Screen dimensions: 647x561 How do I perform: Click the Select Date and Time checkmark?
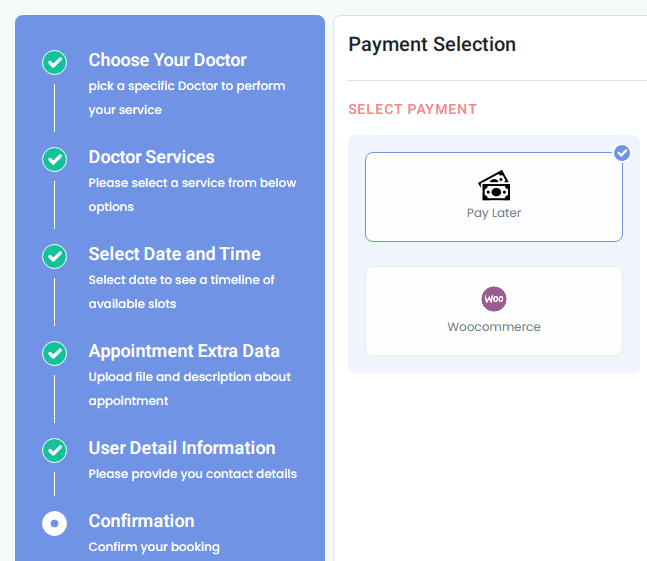[x=54, y=256]
